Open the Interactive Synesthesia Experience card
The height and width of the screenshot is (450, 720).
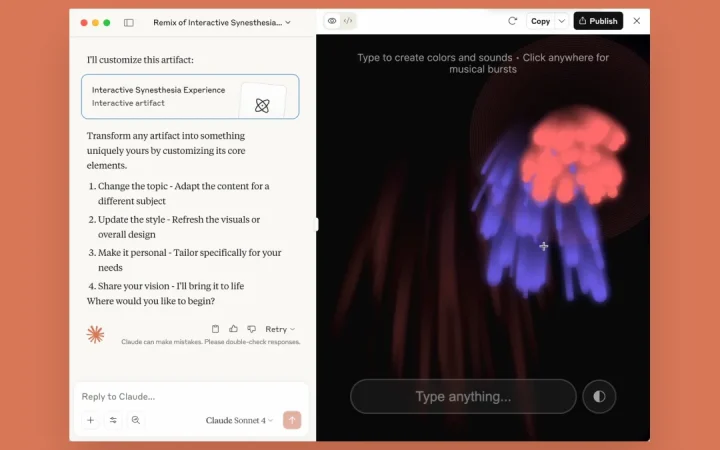tap(190, 96)
